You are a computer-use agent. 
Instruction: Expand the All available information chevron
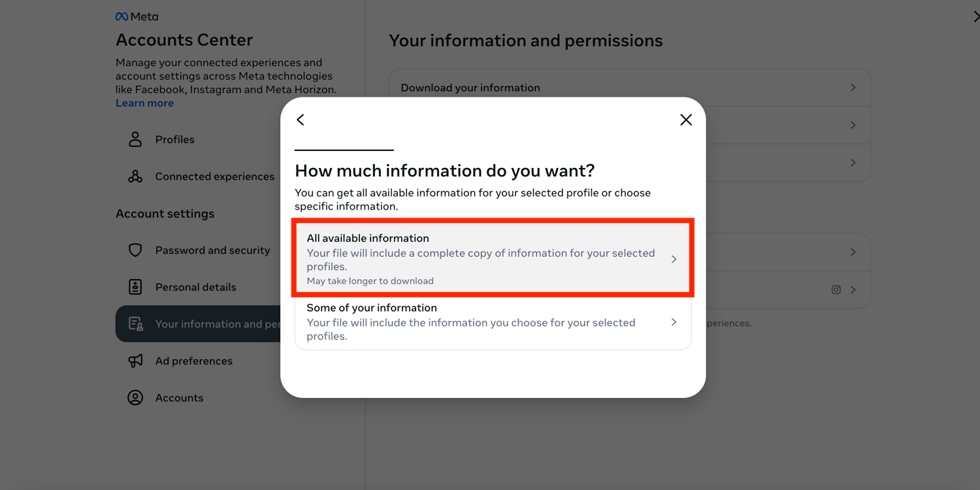(x=674, y=259)
